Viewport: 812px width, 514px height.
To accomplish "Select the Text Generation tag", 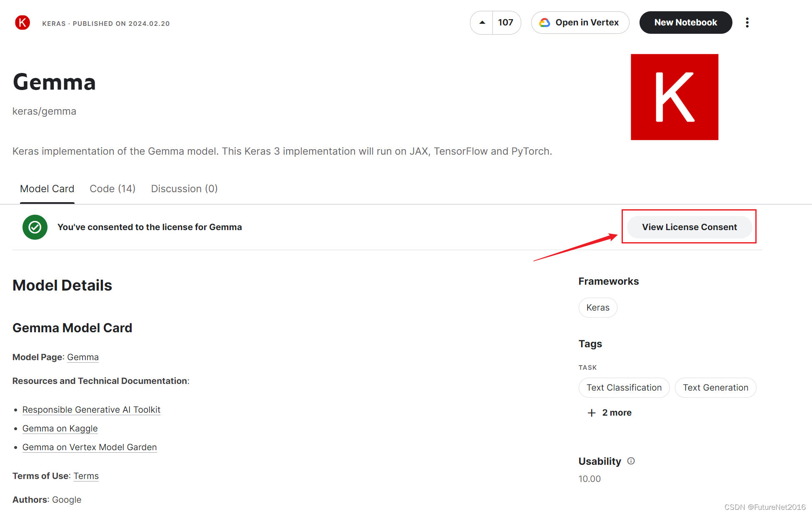I will tap(715, 388).
